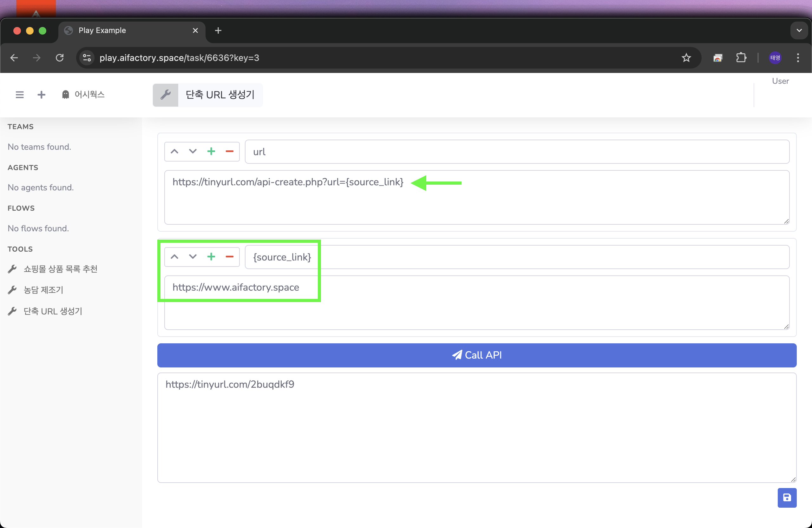
Task: Click wrench icon next to sidebar 단축 URL 생성기
Action: tap(12, 311)
